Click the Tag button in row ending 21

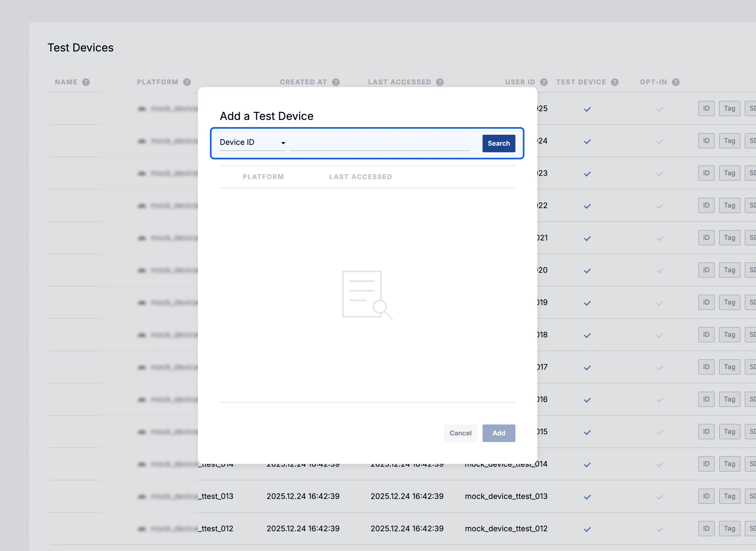730,238
